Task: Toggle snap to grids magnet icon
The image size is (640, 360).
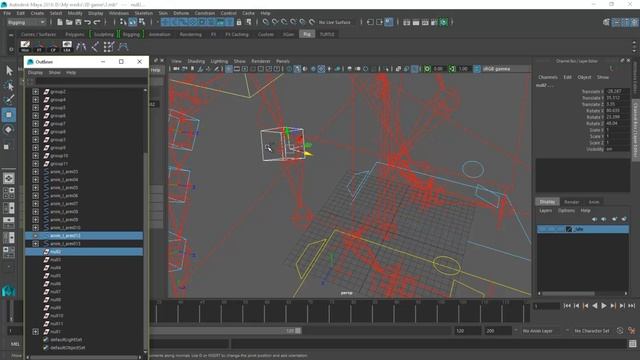Action: pos(265,22)
